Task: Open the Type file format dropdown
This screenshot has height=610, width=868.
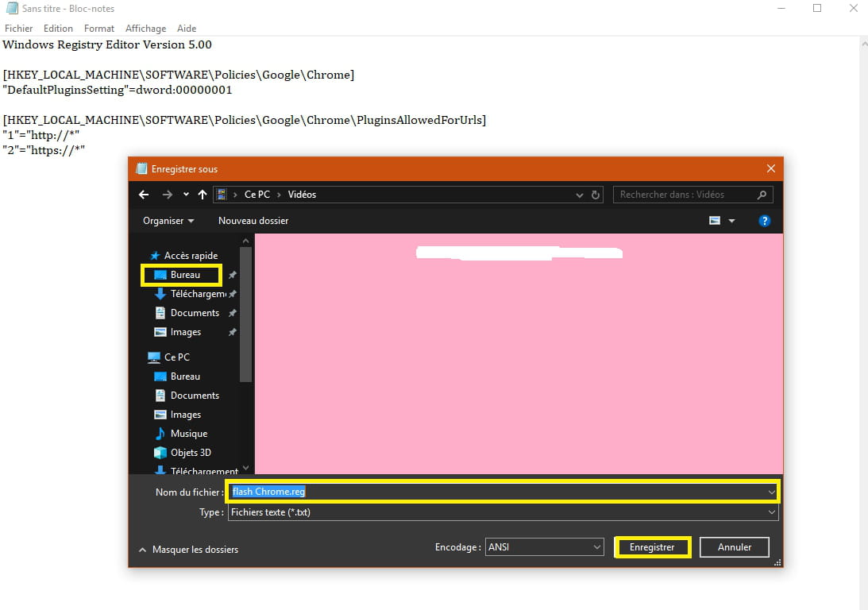Action: [503, 513]
